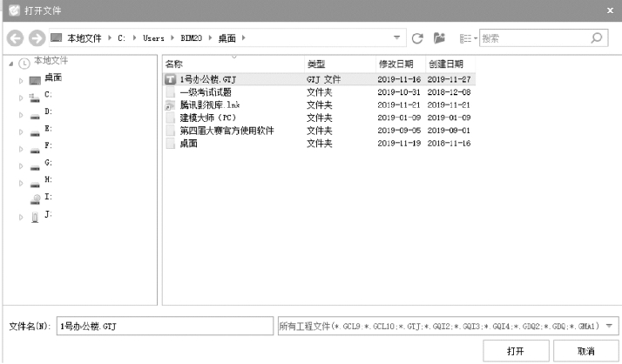Click the search magnifier icon

click(596, 38)
